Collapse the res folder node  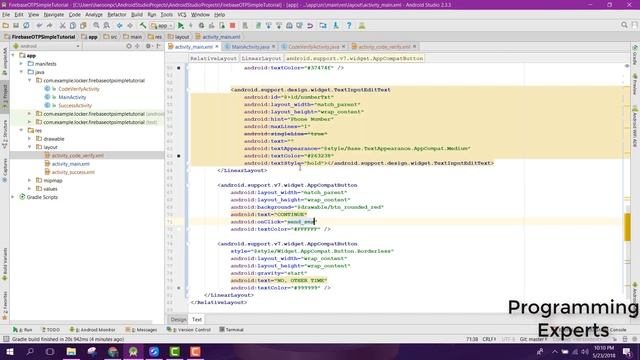pos(21,130)
